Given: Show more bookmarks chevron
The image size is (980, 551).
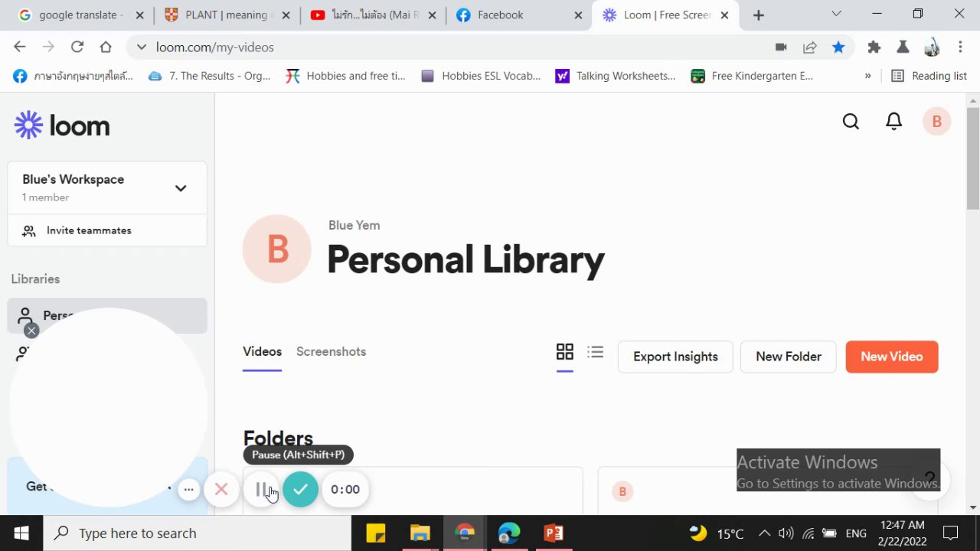Looking at the screenshot, I should 867,76.
